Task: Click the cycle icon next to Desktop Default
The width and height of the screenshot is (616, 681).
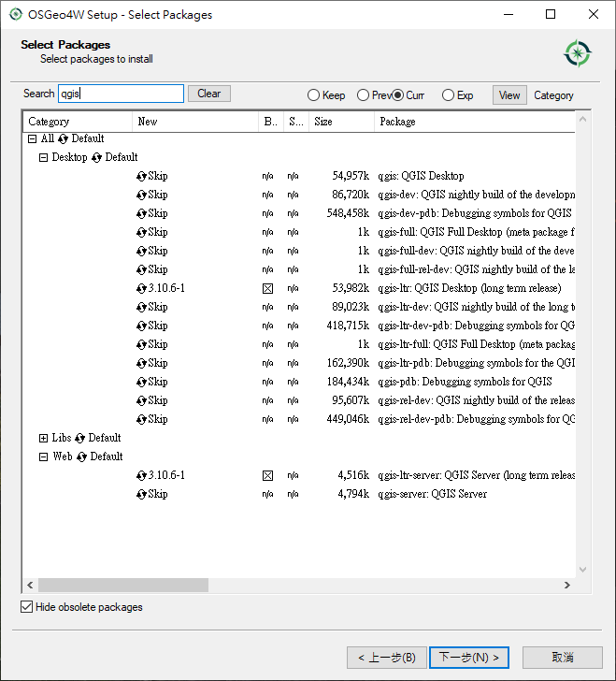Action: point(96,157)
